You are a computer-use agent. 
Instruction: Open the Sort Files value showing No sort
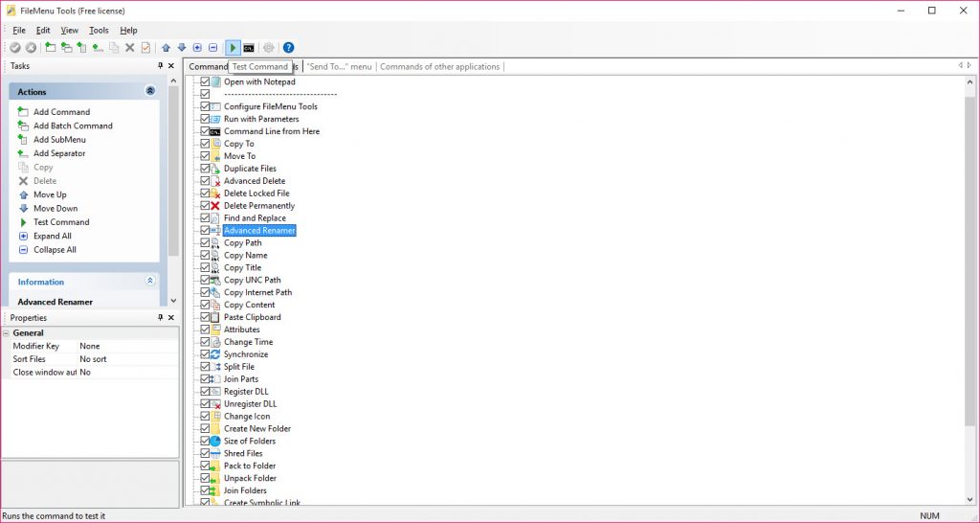tap(127, 359)
